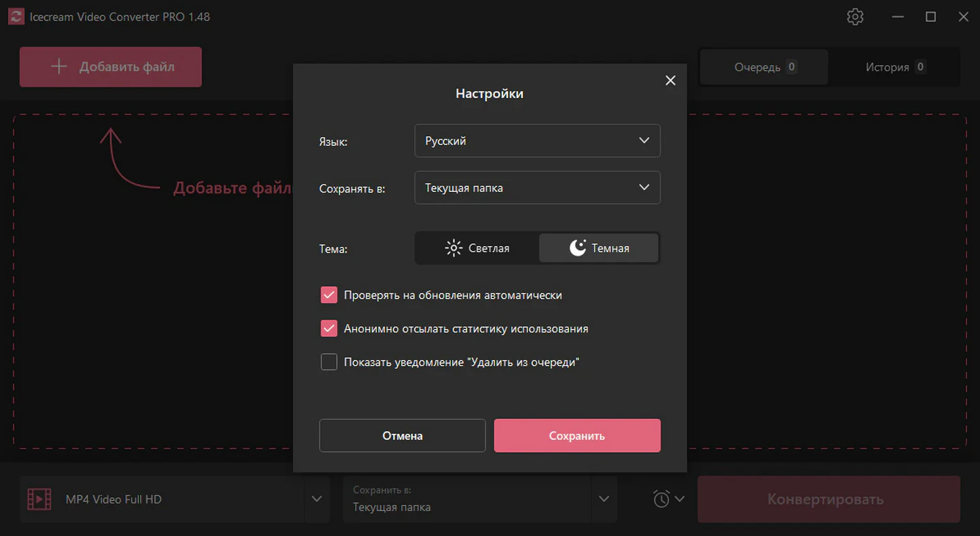980x536 pixels.
Task: Click the Icecream Video Converter app logo
Action: coord(16,17)
